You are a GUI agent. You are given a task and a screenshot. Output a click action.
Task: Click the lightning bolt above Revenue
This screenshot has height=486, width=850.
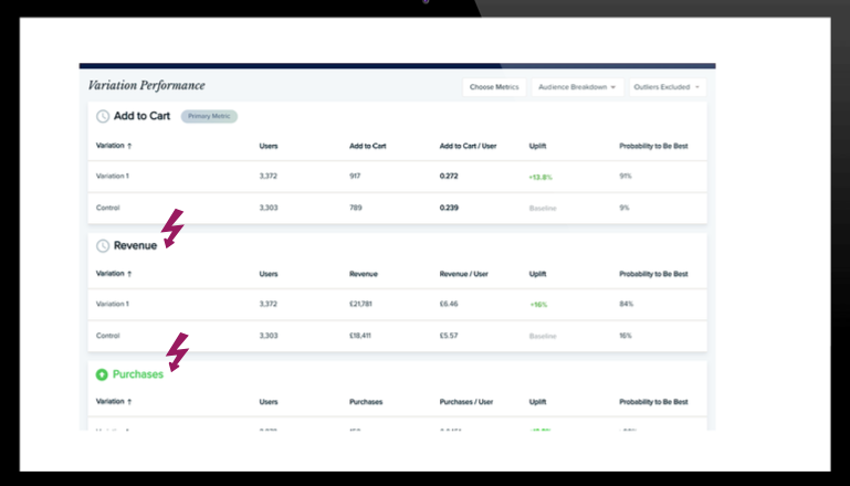click(x=172, y=228)
